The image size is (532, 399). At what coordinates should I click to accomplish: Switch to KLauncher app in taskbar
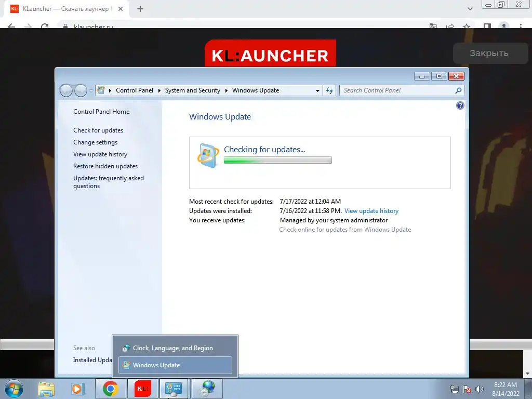point(143,389)
